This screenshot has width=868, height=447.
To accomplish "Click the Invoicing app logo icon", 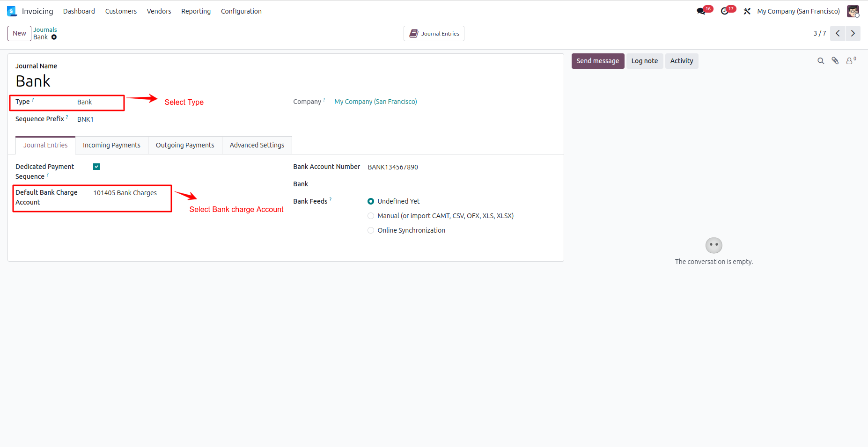I will click(12, 11).
